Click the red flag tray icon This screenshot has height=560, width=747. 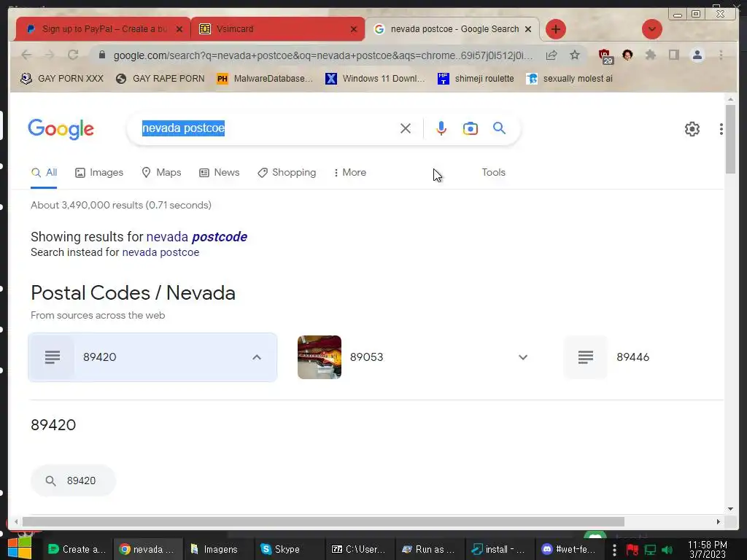point(632,550)
